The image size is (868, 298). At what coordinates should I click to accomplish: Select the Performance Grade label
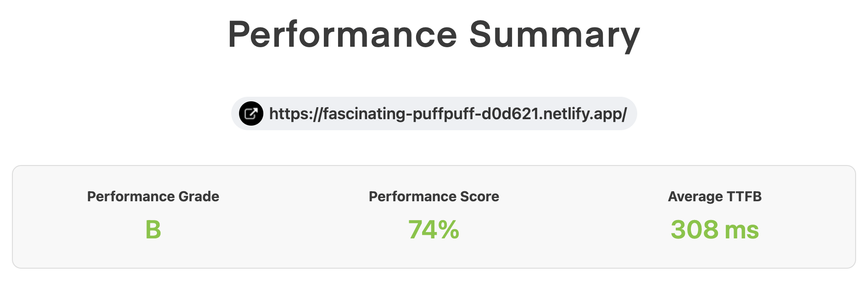[153, 197]
